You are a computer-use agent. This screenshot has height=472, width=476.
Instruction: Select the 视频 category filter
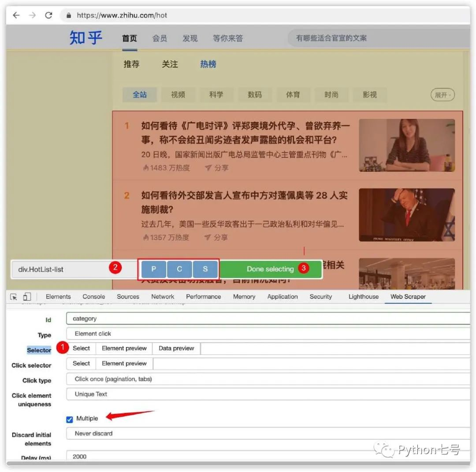coord(178,95)
